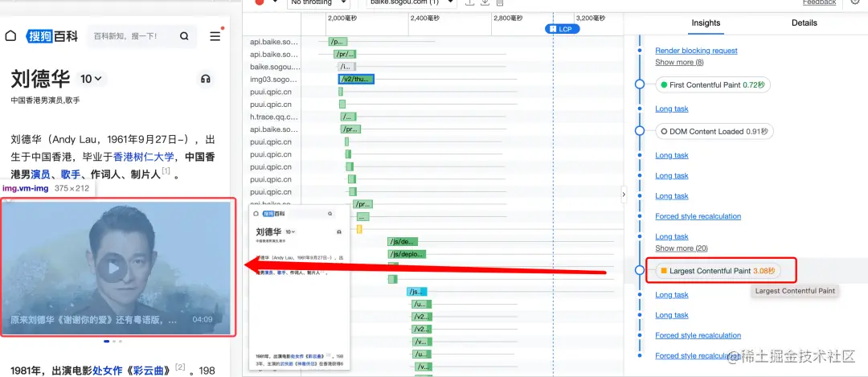Open the hamburger menu in the page header
This screenshot has height=377, width=868.
click(x=215, y=36)
